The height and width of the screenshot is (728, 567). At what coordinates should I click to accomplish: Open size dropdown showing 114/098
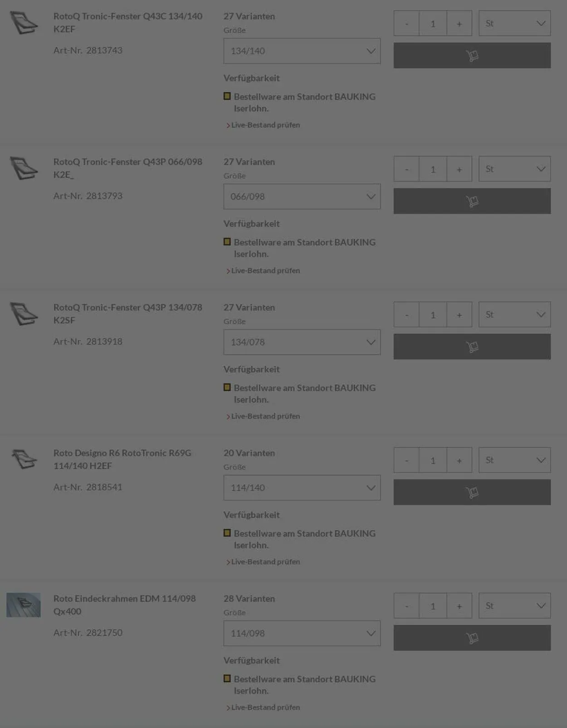302,633
